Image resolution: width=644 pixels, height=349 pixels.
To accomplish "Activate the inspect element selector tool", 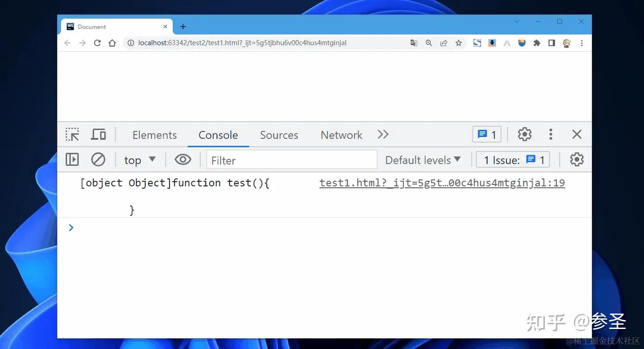I will coord(72,135).
